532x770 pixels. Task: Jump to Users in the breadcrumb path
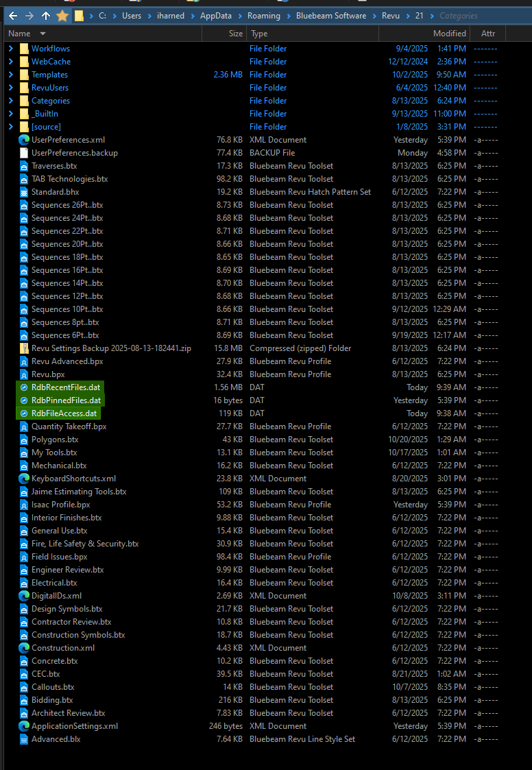tap(132, 16)
